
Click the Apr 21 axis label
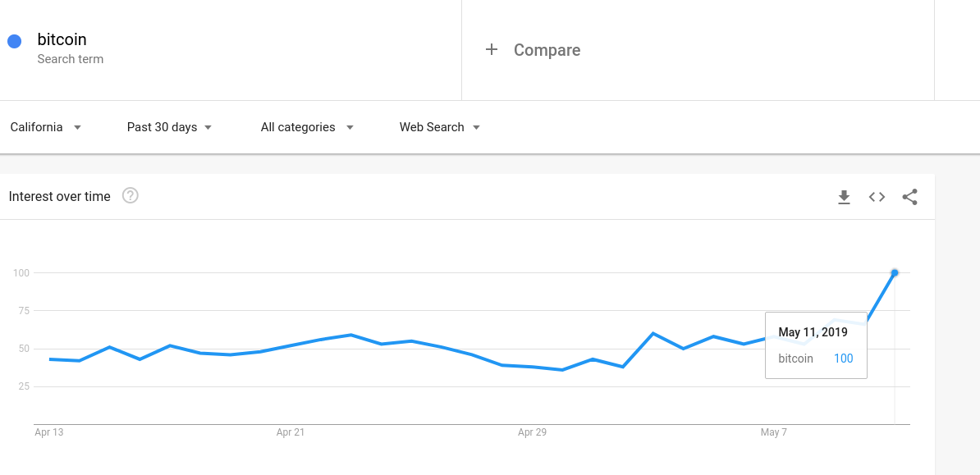pos(291,432)
